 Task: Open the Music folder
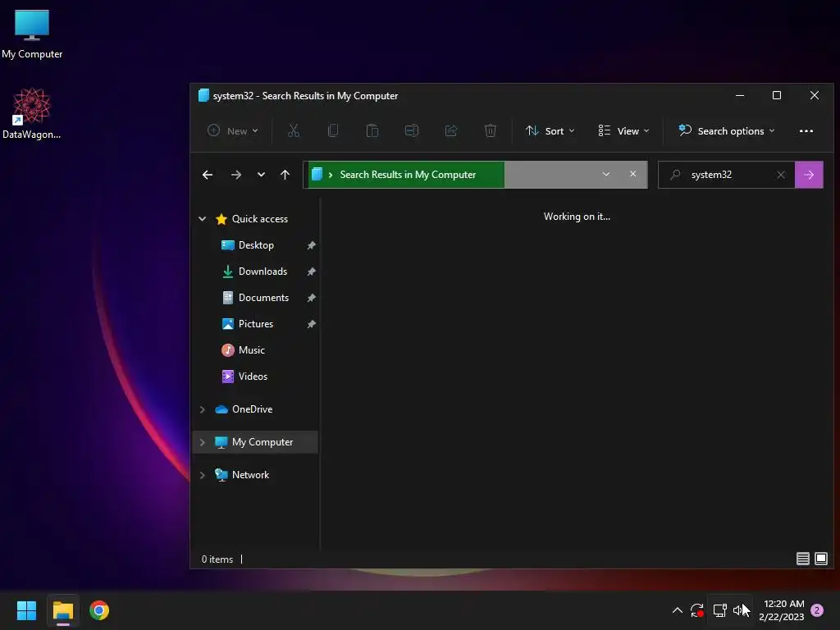(251, 349)
